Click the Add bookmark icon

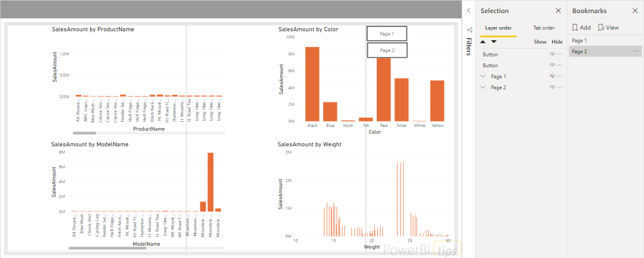point(575,28)
